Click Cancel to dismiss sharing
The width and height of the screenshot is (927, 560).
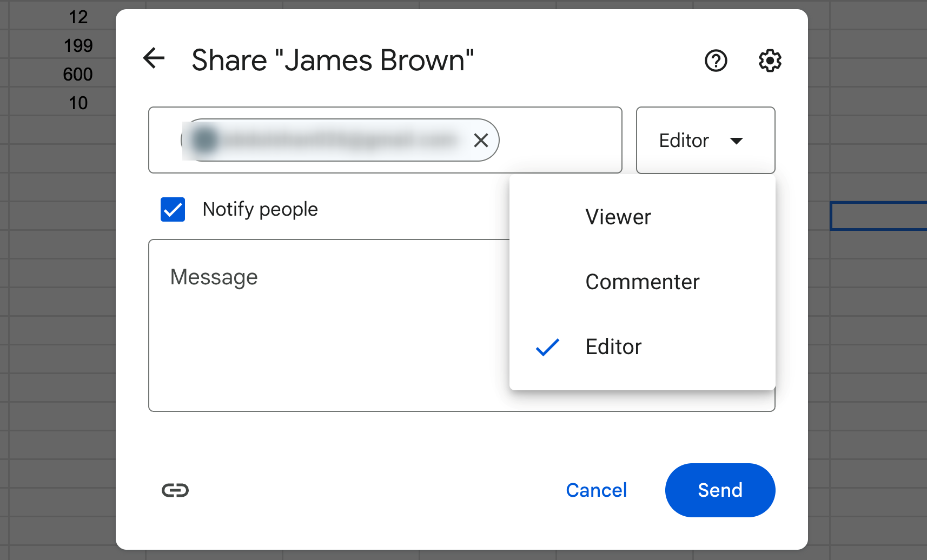tap(596, 490)
